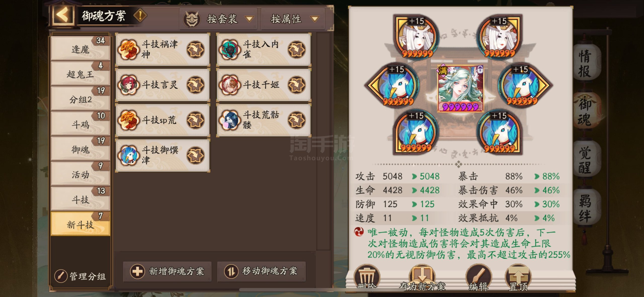Apply the 斗技入内雀 soul preset
The height and width of the screenshot is (297, 644).
[297, 50]
